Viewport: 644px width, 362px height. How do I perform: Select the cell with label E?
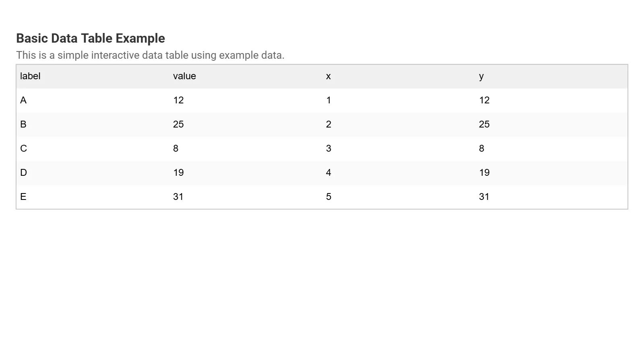(23, 197)
